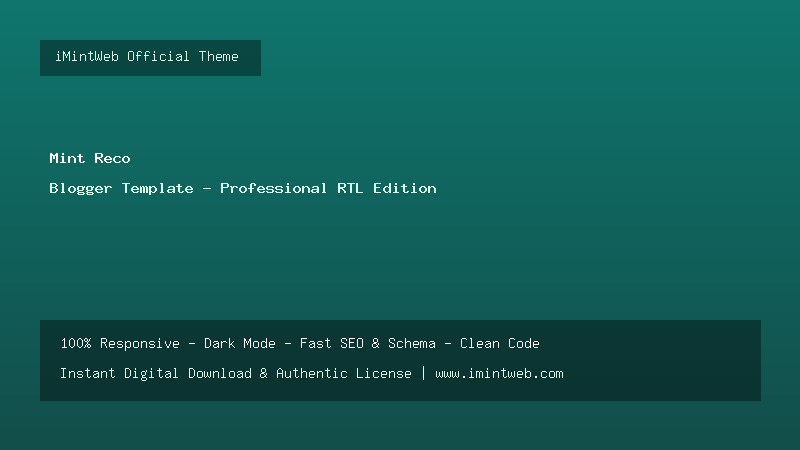Click the word Template in subtitle

(x=158, y=189)
